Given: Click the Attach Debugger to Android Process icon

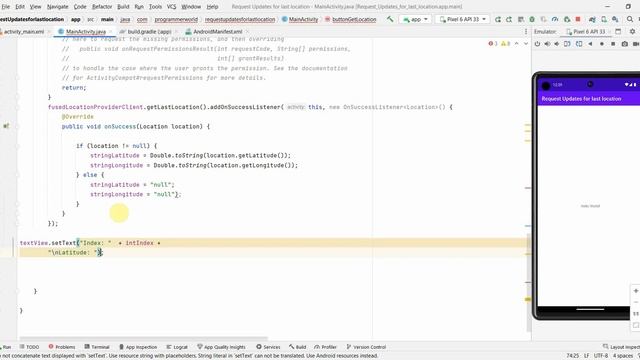Looking at the screenshot, I should click(x=567, y=19).
